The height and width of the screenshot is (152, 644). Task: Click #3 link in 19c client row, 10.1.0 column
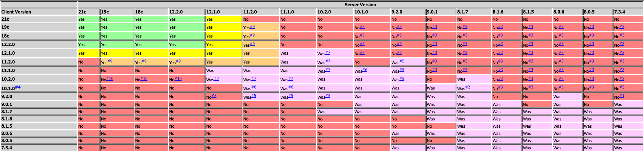pyautogui.click(x=362, y=27)
